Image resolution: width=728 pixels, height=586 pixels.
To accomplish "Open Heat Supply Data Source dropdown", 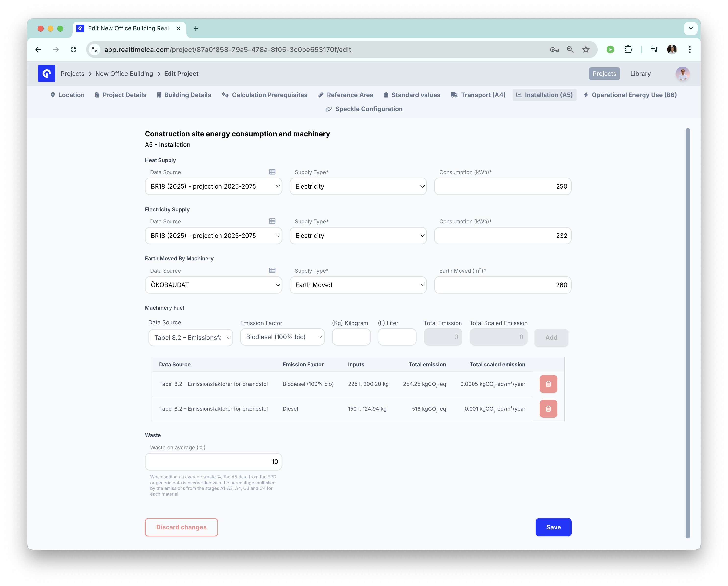I will pyautogui.click(x=213, y=187).
